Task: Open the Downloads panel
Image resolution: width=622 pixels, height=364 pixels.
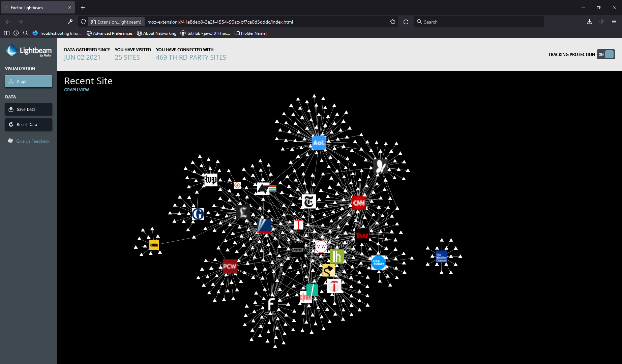Action: tap(589, 22)
